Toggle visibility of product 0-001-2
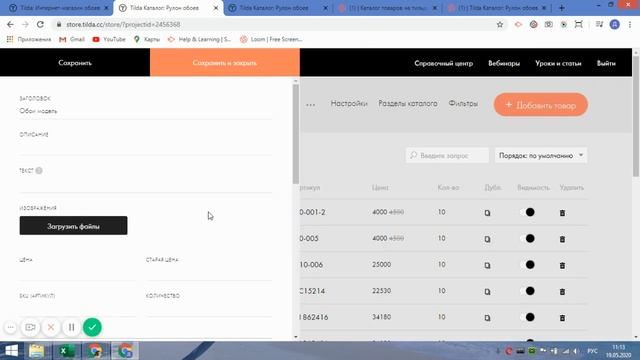 (527, 212)
